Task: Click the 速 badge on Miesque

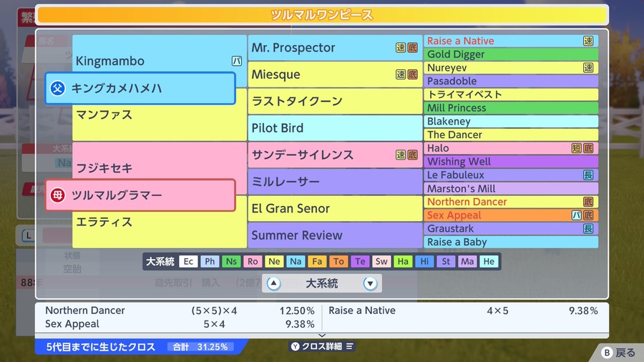Action: pyautogui.click(x=401, y=74)
